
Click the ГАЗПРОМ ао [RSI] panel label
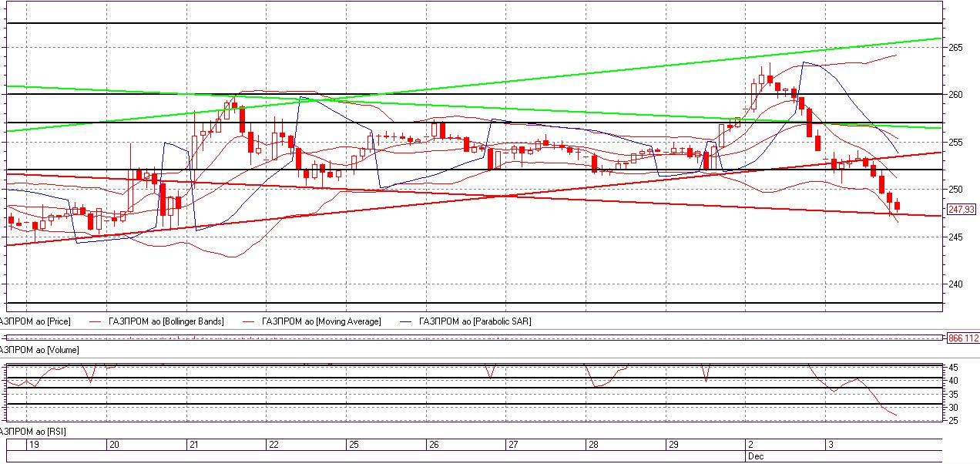click(33, 432)
